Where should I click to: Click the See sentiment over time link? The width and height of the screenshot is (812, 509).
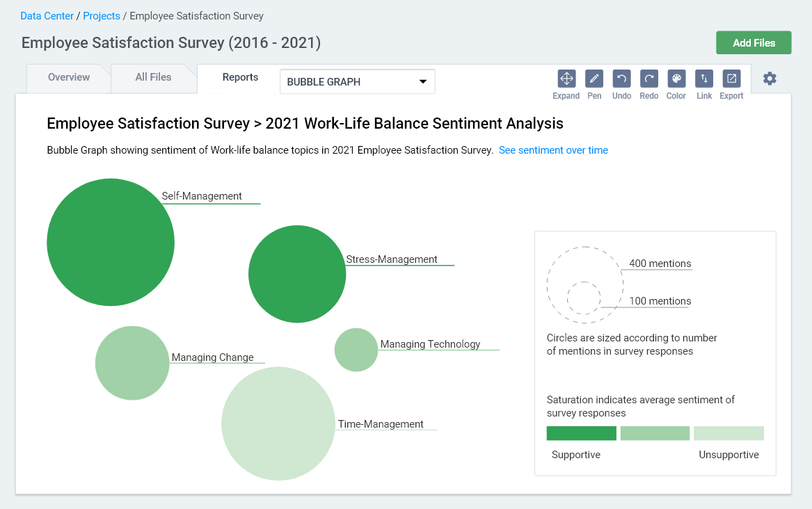click(x=553, y=150)
